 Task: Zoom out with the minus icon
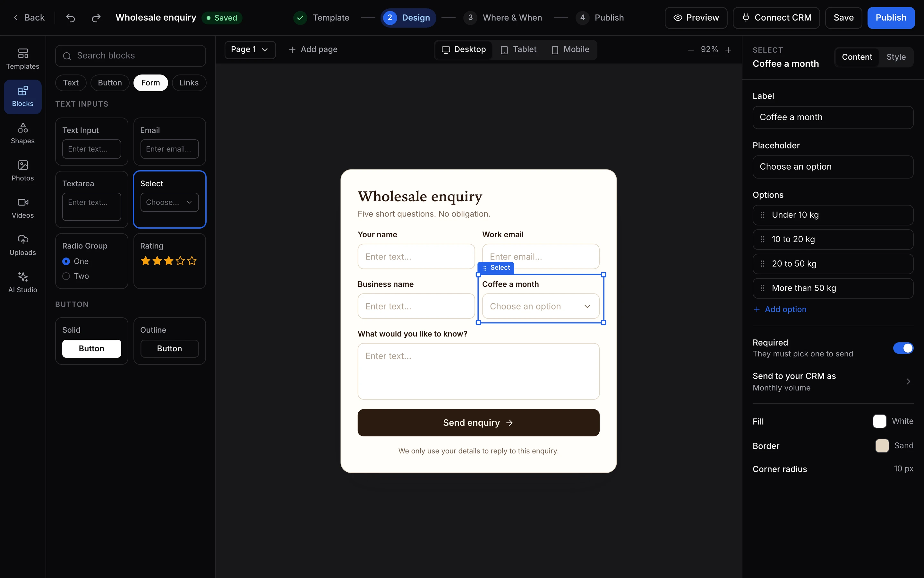click(691, 50)
